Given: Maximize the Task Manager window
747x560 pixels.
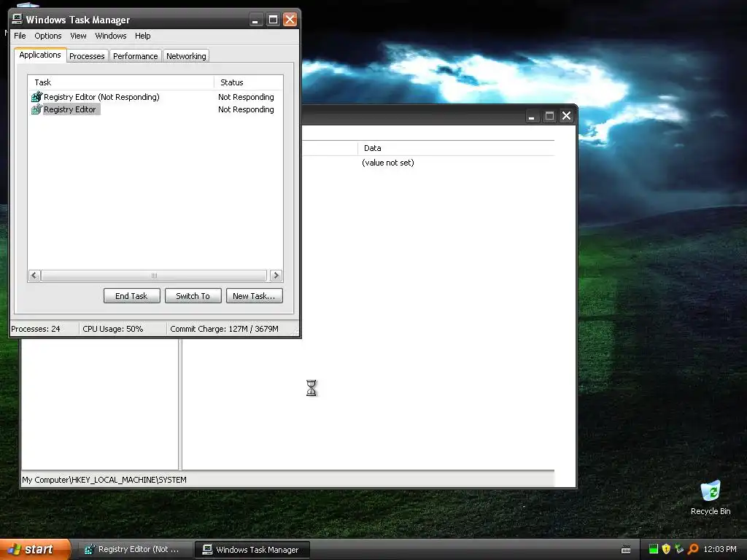Looking at the screenshot, I should point(273,20).
